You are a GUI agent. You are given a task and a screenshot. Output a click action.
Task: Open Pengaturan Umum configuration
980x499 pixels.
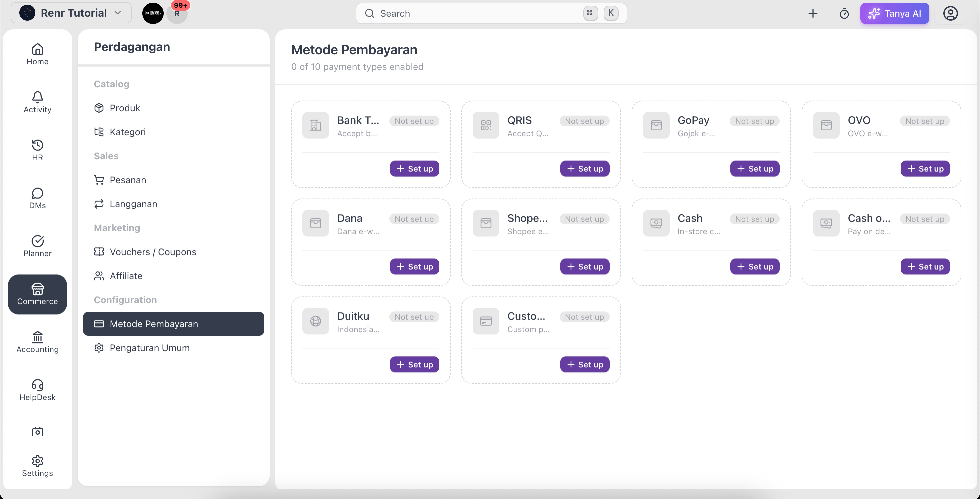click(173, 347)
